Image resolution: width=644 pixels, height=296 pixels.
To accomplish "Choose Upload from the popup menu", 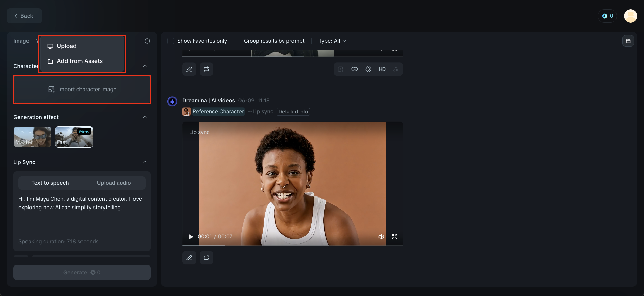I will [82, 46].
